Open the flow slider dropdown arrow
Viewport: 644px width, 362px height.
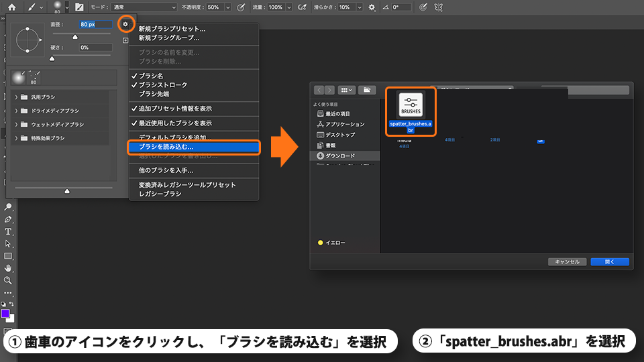coord(289,7)
